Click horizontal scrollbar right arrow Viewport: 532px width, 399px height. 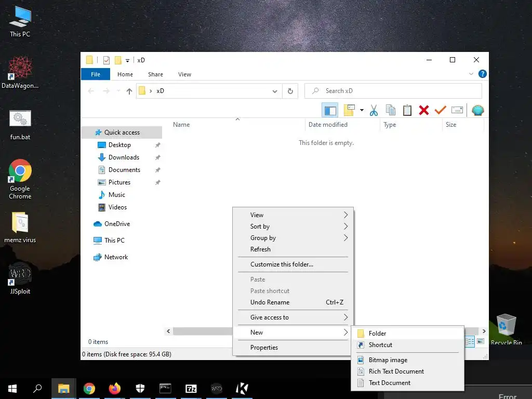(484, 331)
